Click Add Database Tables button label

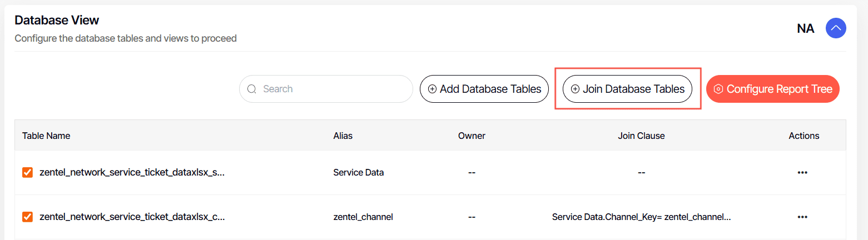tap(490, 89)
